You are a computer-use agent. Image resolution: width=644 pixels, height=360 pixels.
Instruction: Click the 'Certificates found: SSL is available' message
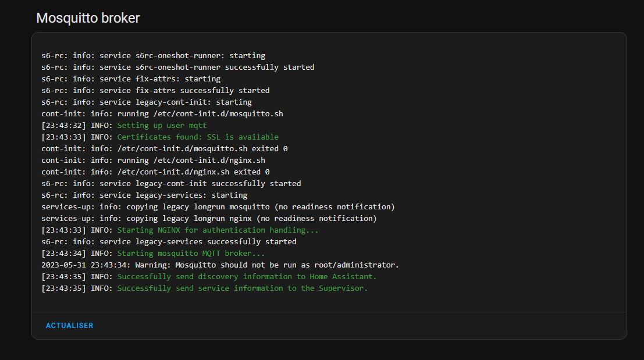pos(198,137)
